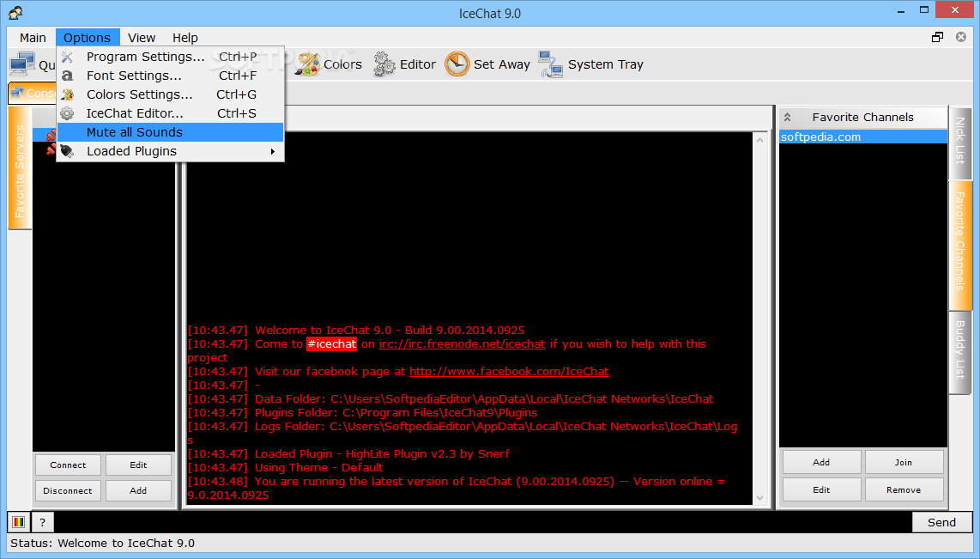980x559 pixels.
Task: Click the letter icon beside Font Settings
Action: pyautogui.click(x=67, y=76)
